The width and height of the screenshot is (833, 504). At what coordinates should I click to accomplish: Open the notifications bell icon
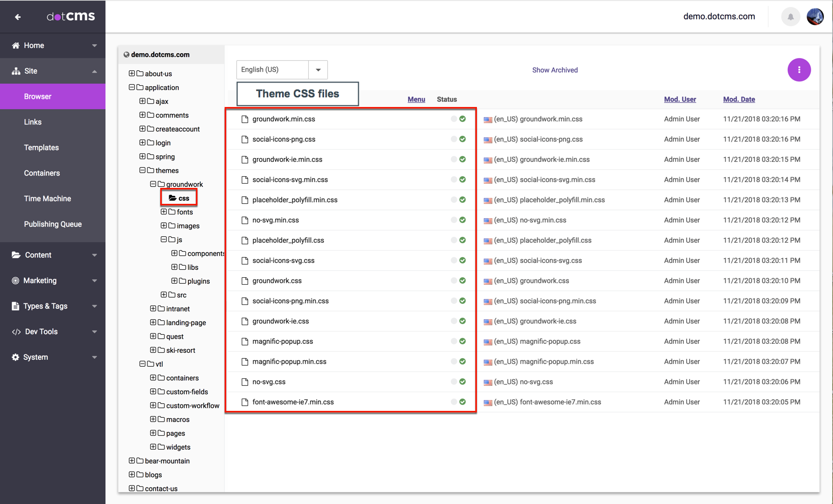click(790, 17)
